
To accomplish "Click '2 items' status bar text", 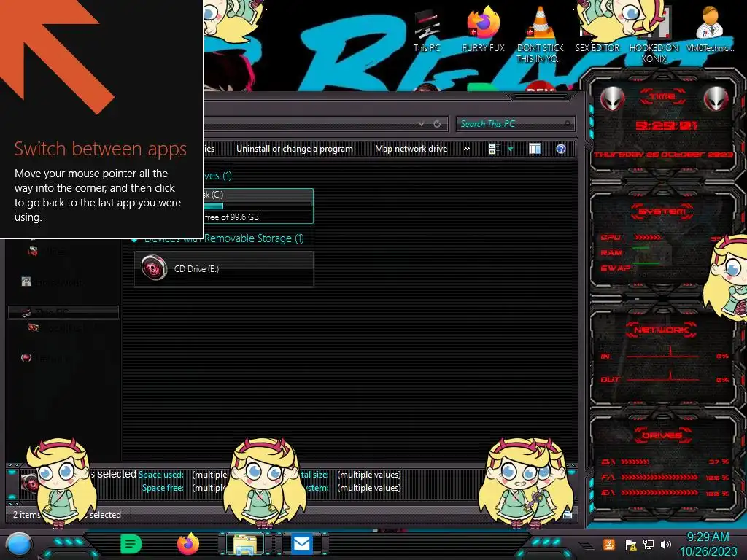I will [x=27, y=515].
